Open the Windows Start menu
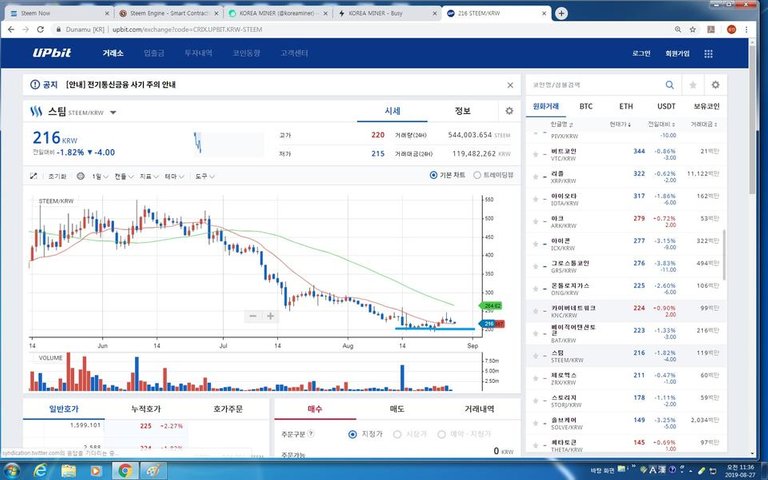The width and height of the screenshot is (768, 480). [12, 471]
